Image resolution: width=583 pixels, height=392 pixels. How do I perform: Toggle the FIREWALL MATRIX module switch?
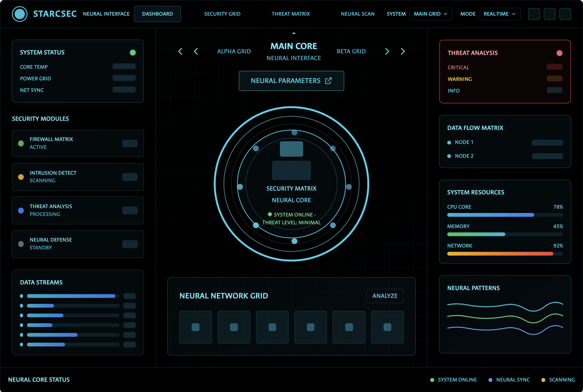[x=130, y=143]
